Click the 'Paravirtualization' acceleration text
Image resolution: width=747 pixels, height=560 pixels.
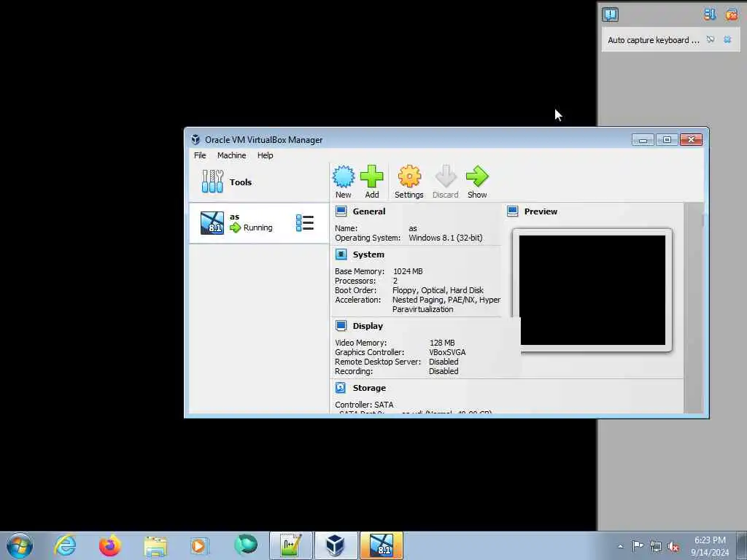(422, 309)
